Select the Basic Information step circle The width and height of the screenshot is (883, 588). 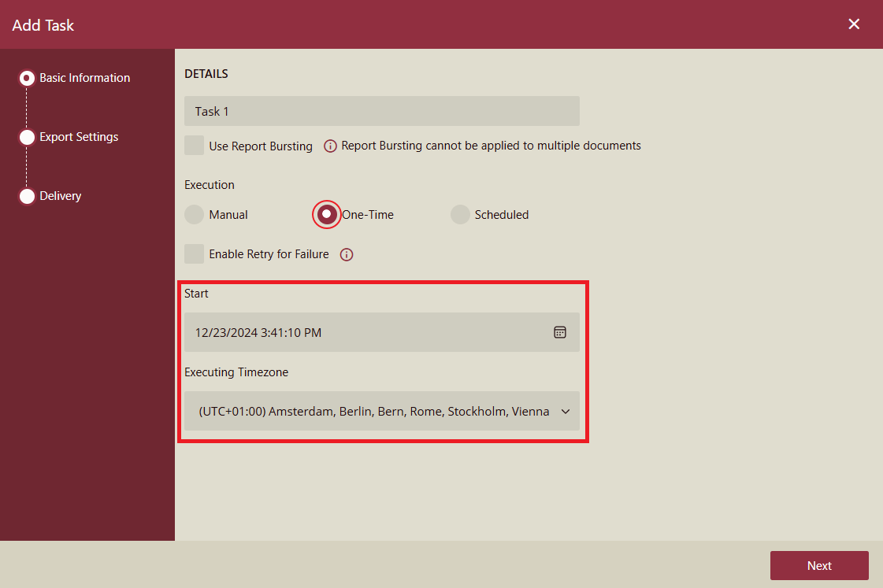[x=27, y=77]
